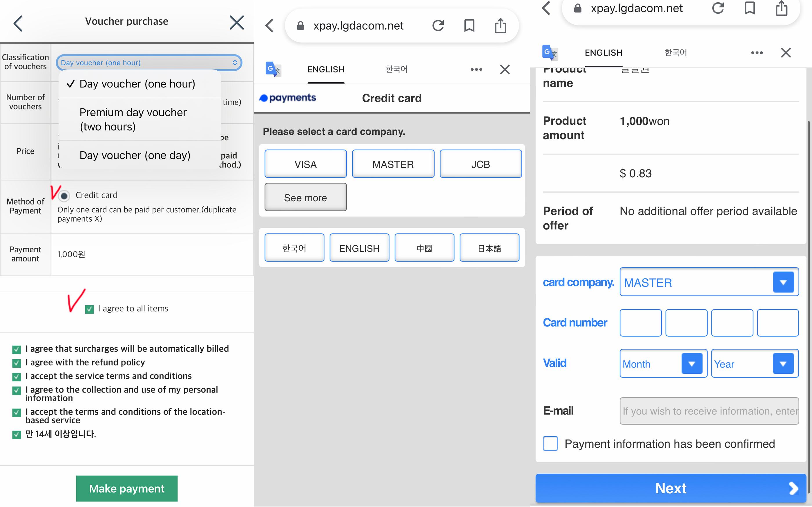Screen dimensions: 812x507
Task: Switch to 한국어 tab in middle translate bar
Action: coord(397,70)
